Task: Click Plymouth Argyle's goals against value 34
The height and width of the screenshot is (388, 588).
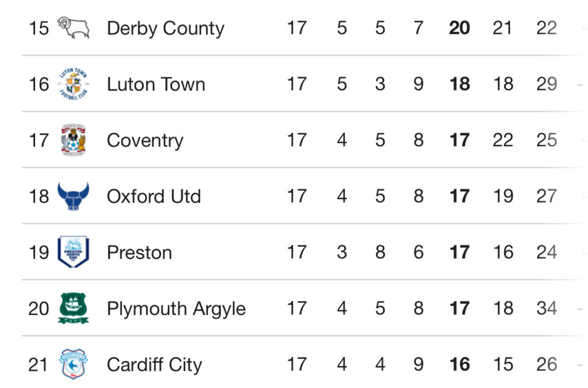Action: click(547, 308)
